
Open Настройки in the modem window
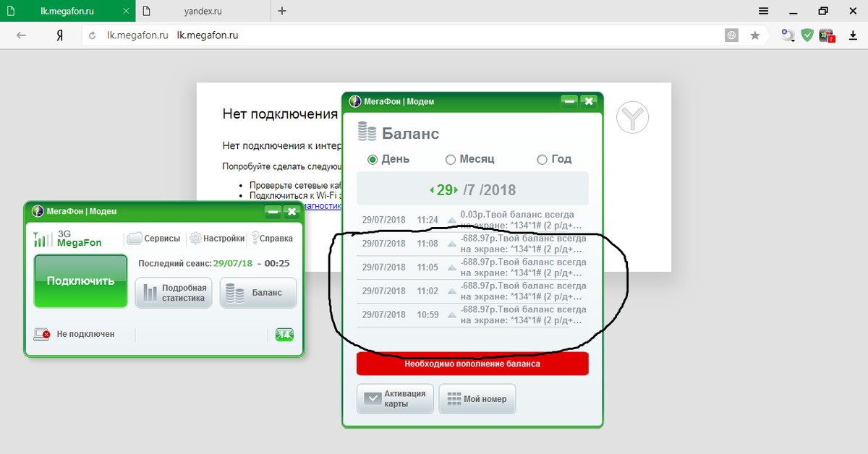216,239
